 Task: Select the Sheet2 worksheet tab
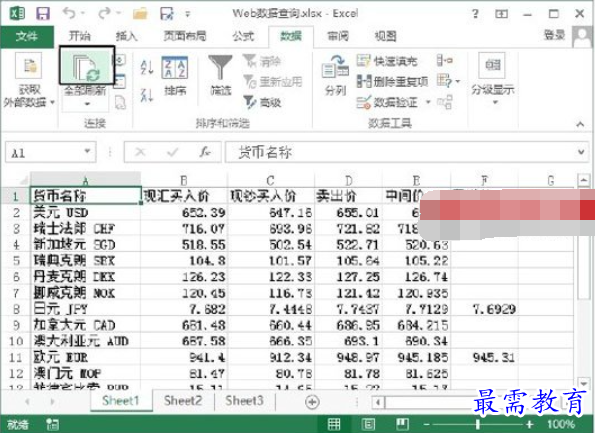[x=183, y=400]
